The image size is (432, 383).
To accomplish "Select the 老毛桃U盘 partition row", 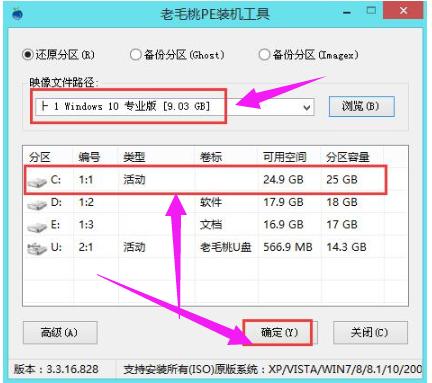I will (215, 247).
